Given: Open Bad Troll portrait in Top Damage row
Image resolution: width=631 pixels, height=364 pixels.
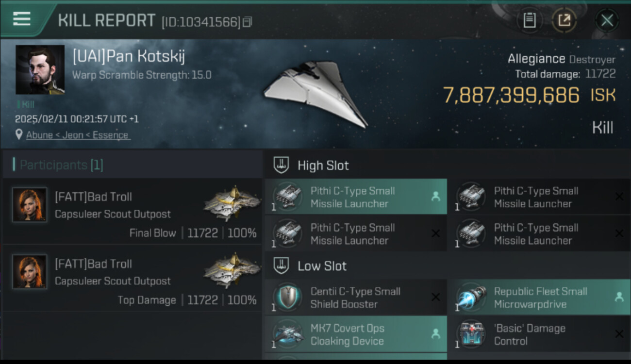Looking at the screenshot, I should click(x=30, y=272).
